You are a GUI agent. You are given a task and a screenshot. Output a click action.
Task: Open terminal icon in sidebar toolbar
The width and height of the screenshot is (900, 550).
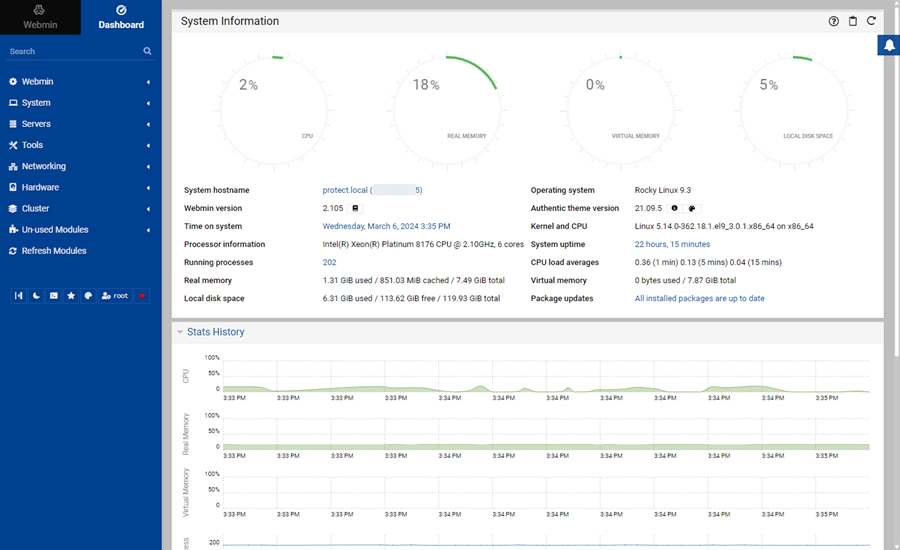pyautogui.click(x=54, y=296)
